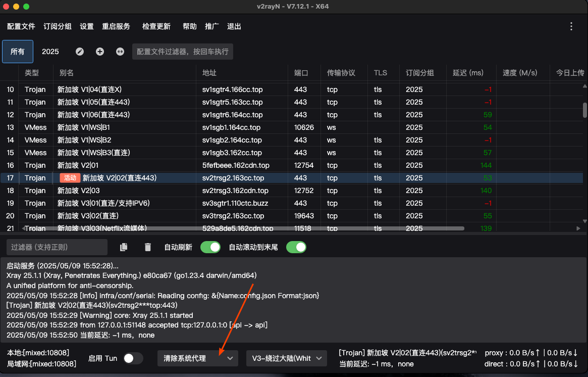Sort by the 延迟 (ms) column header

[471, 73]
